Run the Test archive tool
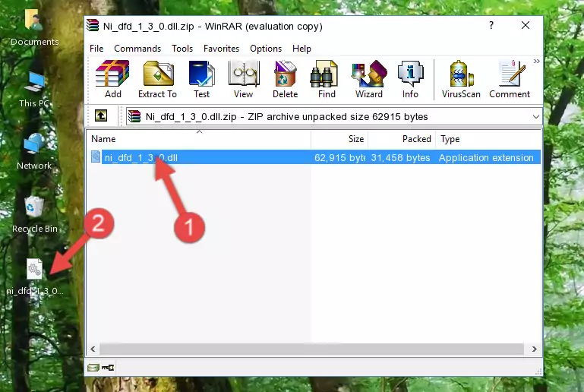 [201, 79]
